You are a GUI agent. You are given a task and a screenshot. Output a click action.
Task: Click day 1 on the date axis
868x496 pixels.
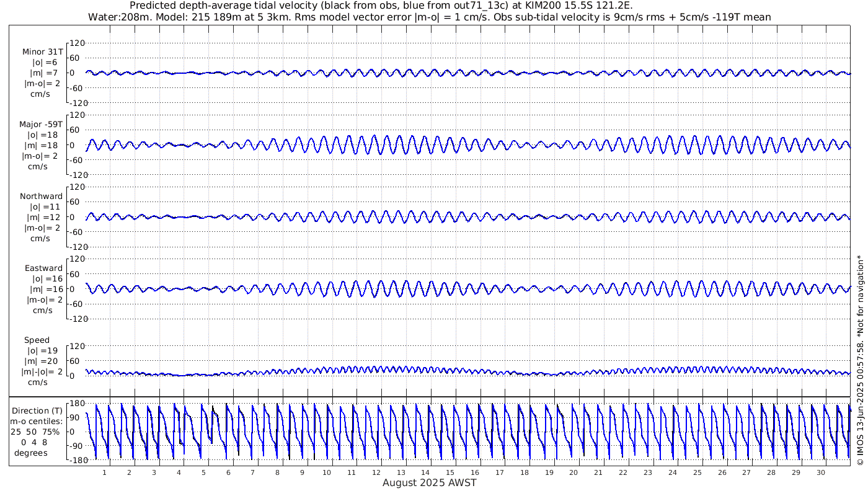(105, 472)
